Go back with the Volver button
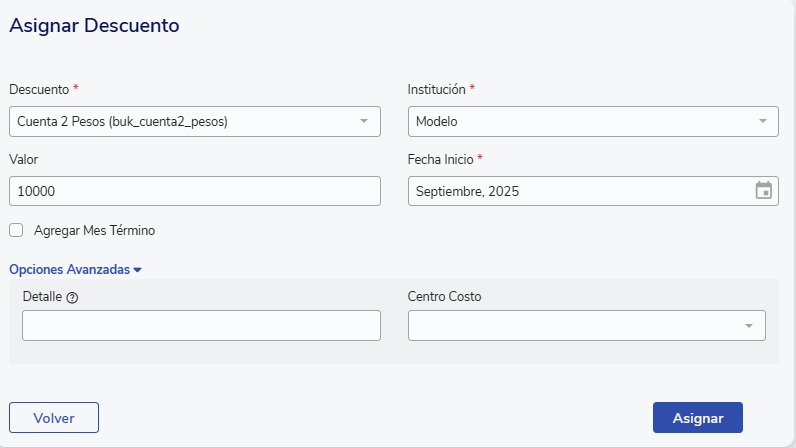 54,417
